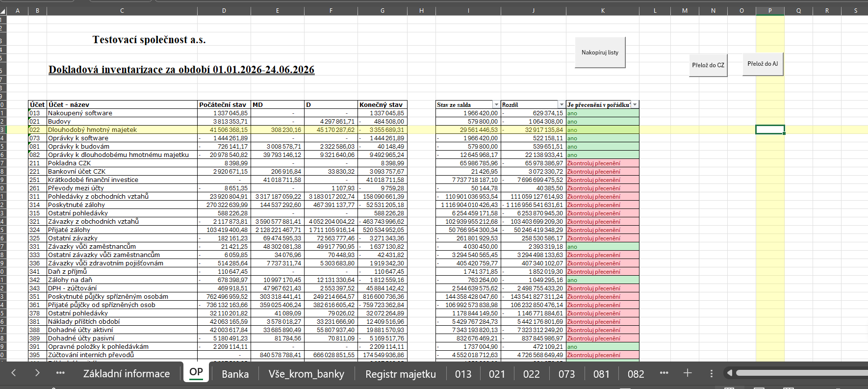
Task: Open the vertical dots sheet options
Action: tap(712, 373)
